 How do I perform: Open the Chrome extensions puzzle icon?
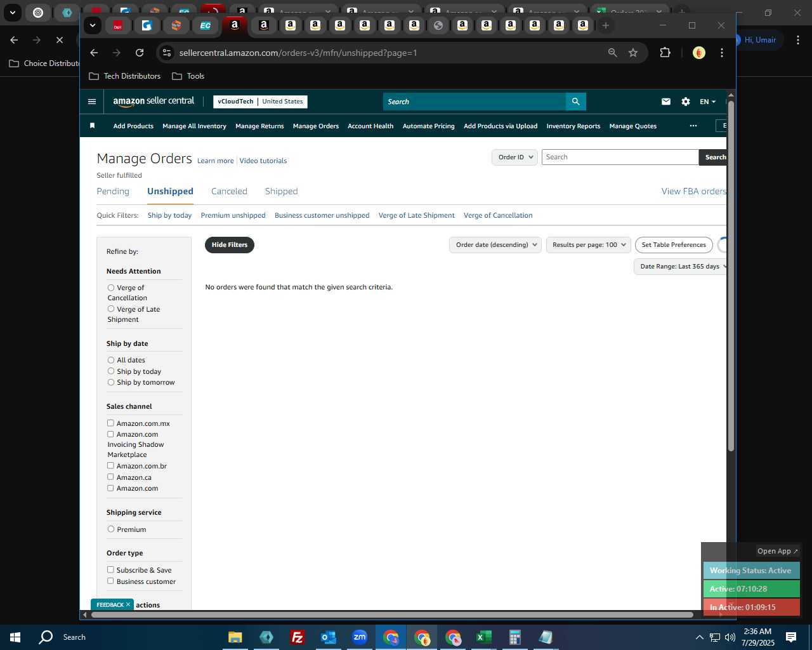665,53
